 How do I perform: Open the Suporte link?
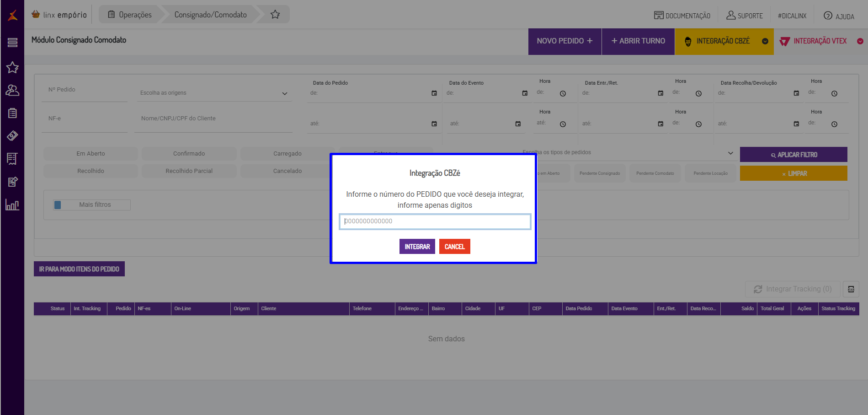(x=745, y=16)
